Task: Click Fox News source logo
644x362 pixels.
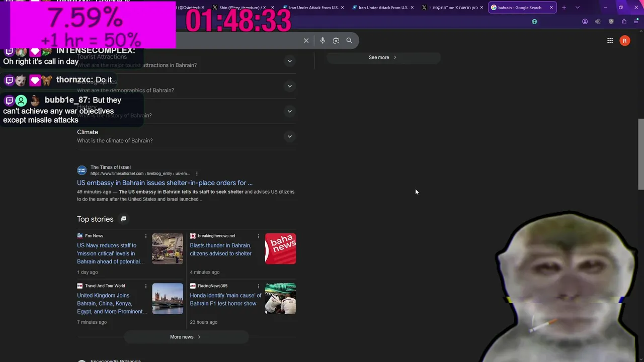Action: pyautogui.click(x=79, y=236)
